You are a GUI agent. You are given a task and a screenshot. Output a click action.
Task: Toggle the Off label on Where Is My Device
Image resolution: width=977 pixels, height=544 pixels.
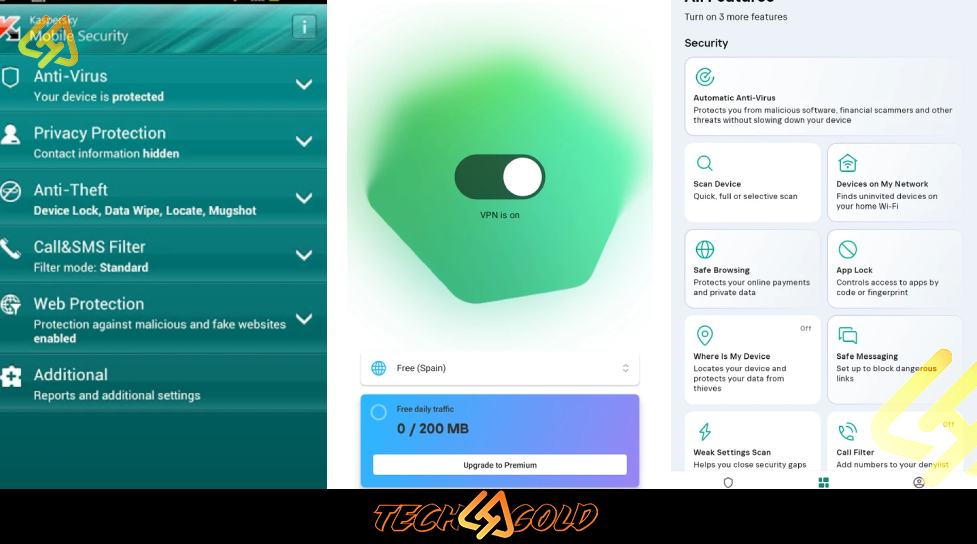pyautogui.click(x=806, y=328)
